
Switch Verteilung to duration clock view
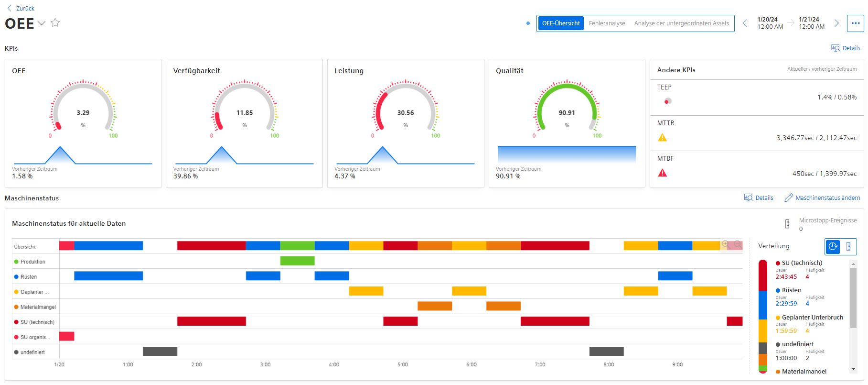coord(833,246)
